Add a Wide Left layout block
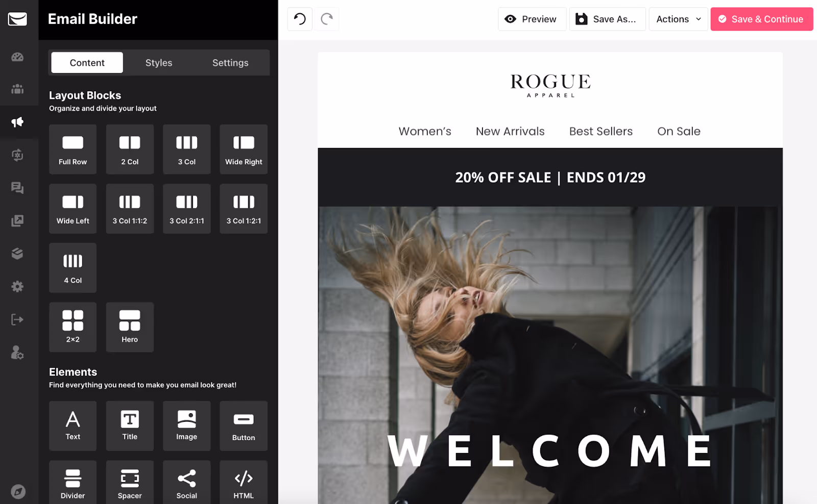817x504 pixels. click(73, 209)
